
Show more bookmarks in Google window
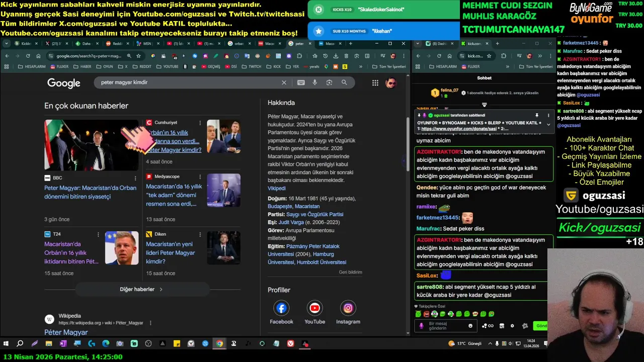tap(361, 66)
